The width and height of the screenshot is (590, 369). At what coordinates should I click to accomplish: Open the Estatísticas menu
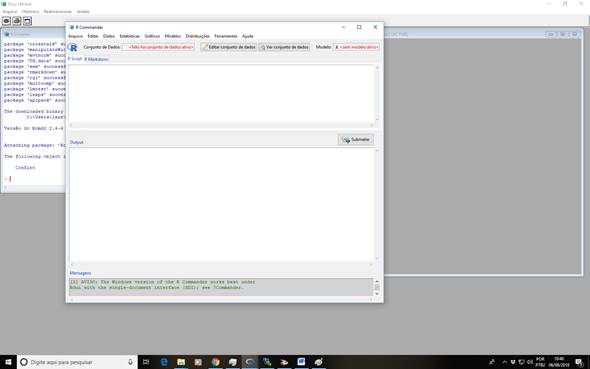point(129,36)
